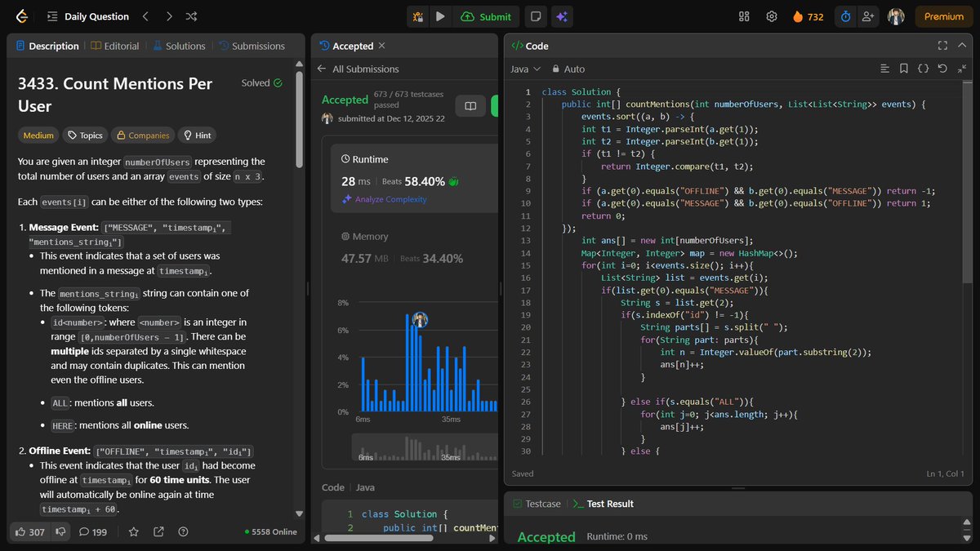Click the curly braces icon in editor toolbar
Viewport: 980px width, 551px height.
[924, 69]
